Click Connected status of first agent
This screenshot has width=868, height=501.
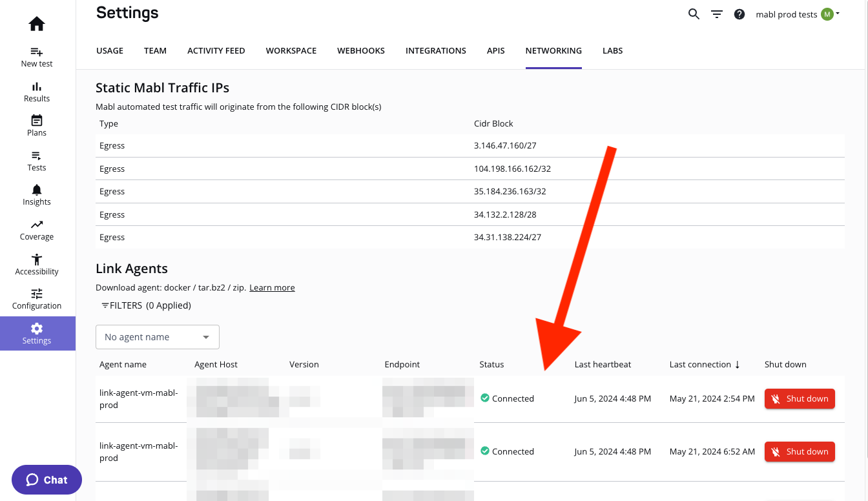tap(507, 399)
